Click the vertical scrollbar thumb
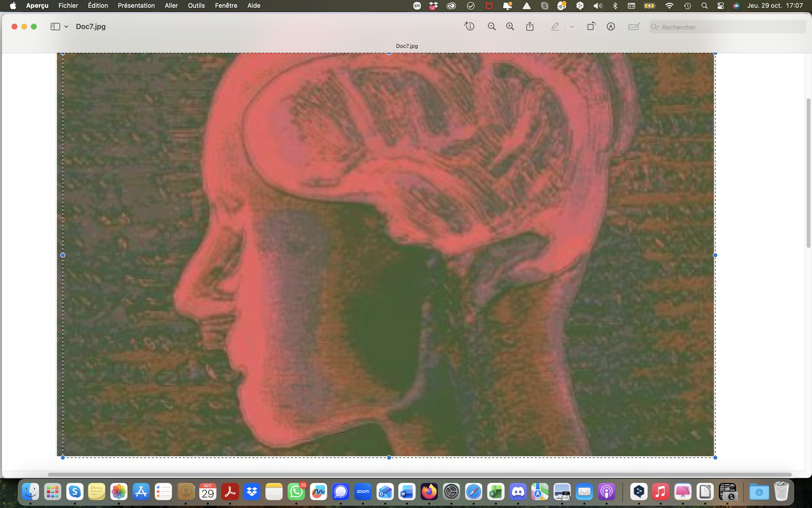The height and width of the screenshot is (508, 812). coord(808,173)
